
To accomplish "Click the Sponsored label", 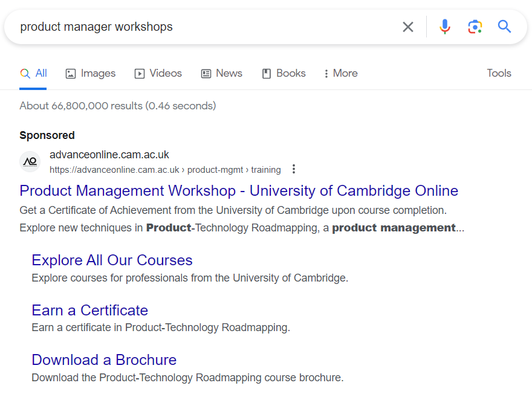I will [x=47, y=135].
